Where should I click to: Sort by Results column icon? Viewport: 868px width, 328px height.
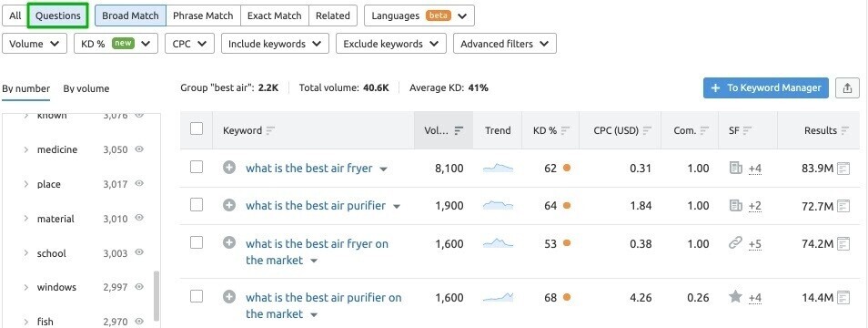pyautogui.click(x=844, y=131)
